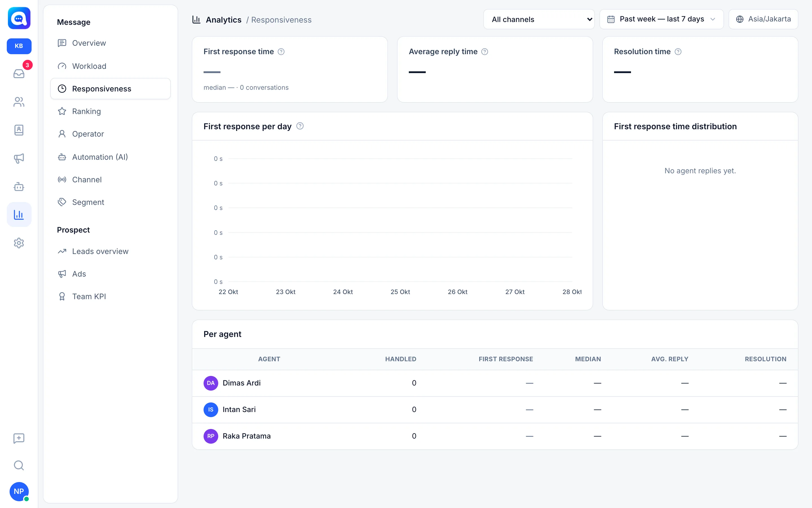Screen dimensions: 812x508
Task: Open the settings gear icon in sidebar
Action: 19,243
